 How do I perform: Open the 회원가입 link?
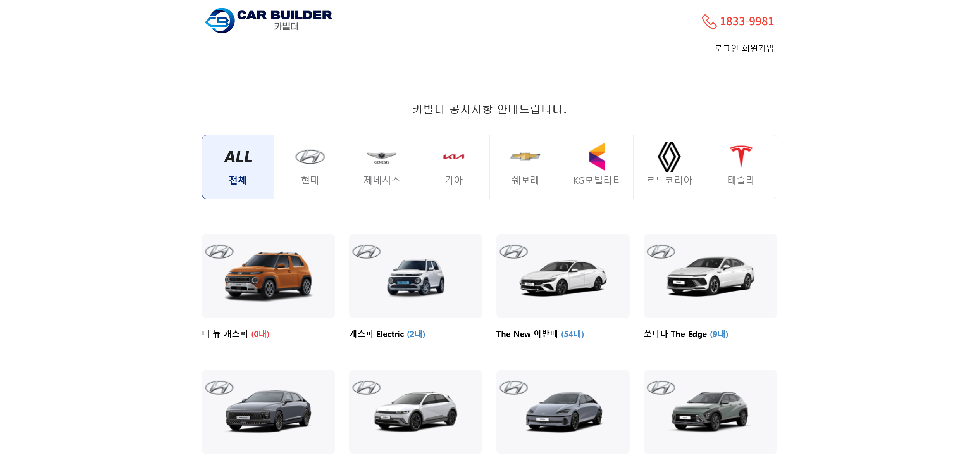coord(758,48)
